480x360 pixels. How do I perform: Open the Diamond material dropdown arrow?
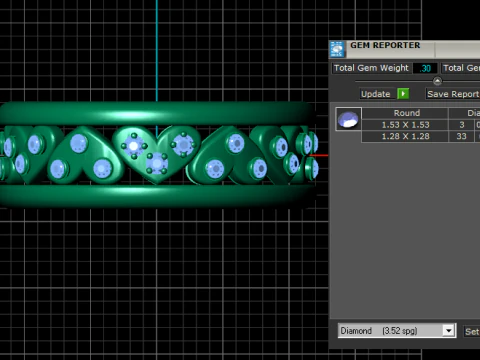[449, 331]
